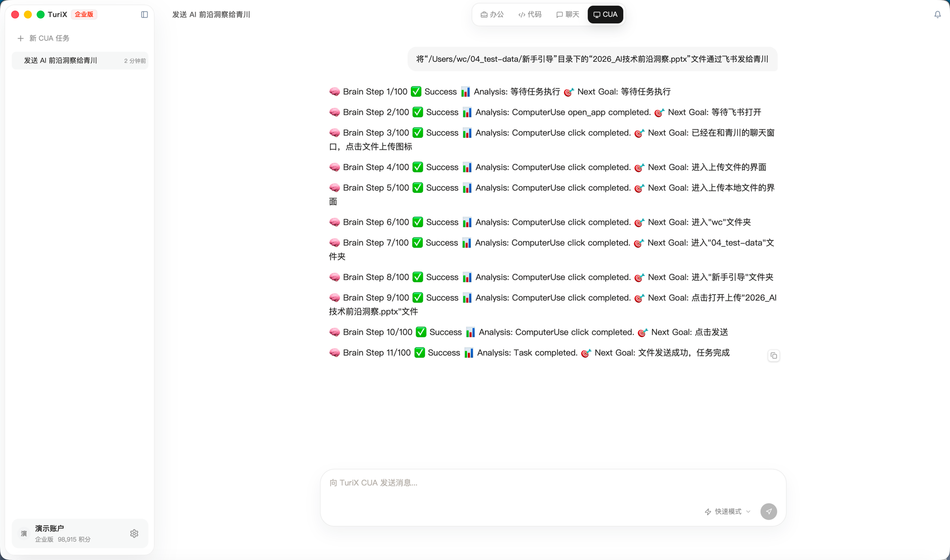Click the Brain Step 5/100 line
This screenshot has height=560, width=950.
(552, 195)
